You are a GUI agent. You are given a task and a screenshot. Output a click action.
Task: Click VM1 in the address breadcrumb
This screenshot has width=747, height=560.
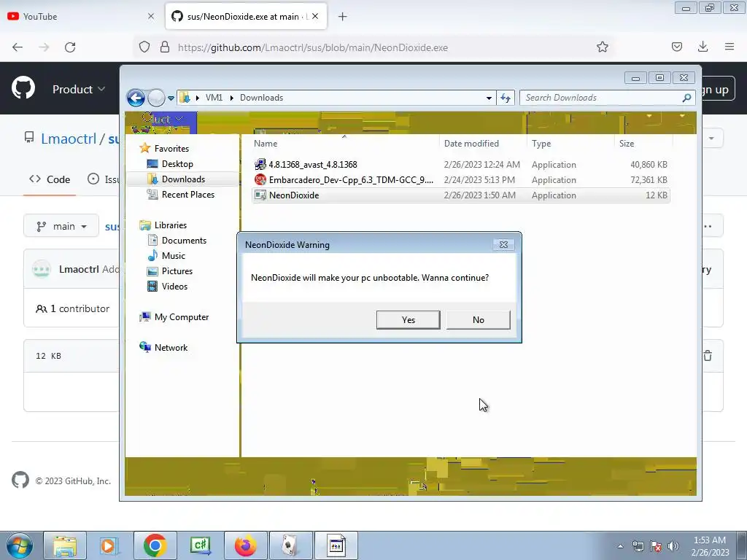(x=214, y=98)
